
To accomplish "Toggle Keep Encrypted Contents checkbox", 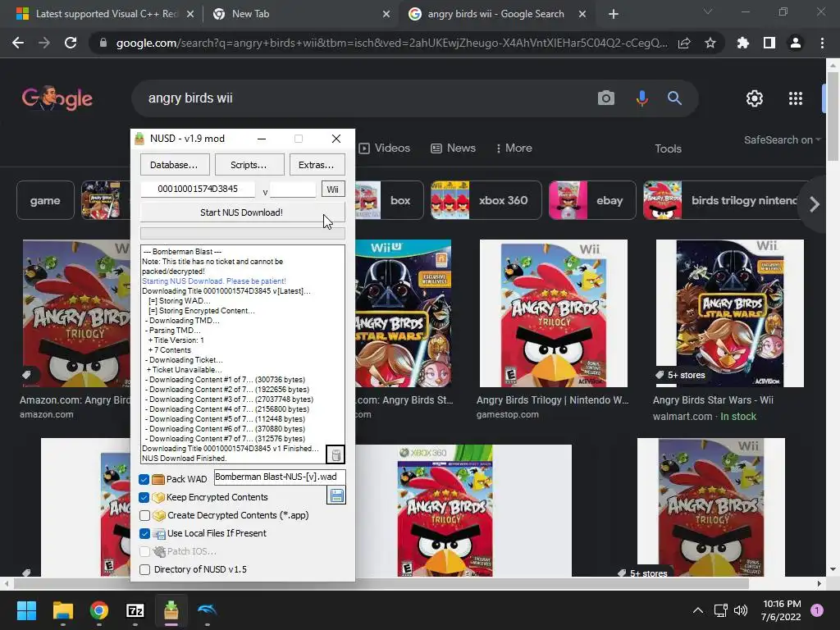I will pos(144,497).
